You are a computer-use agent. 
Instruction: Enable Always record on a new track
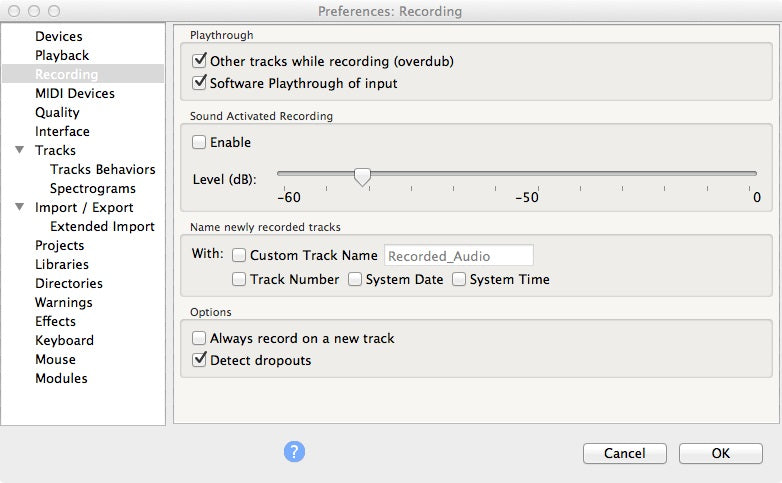click(200, 338)
